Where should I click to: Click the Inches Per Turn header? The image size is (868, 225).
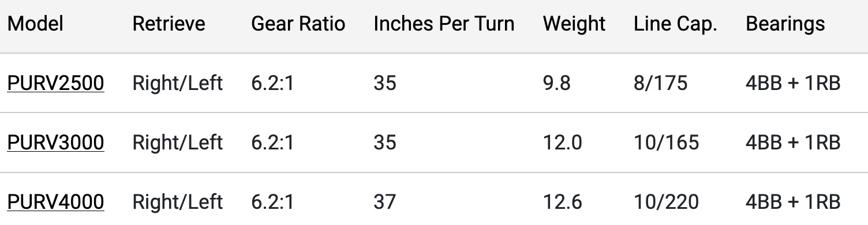click(444, 24)
